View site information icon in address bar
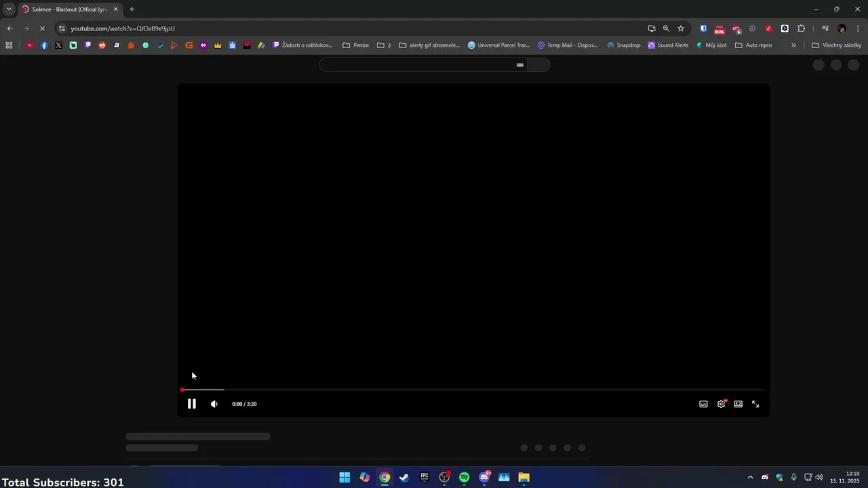Viewport: 868px width, 488px height. coord(62,28)
